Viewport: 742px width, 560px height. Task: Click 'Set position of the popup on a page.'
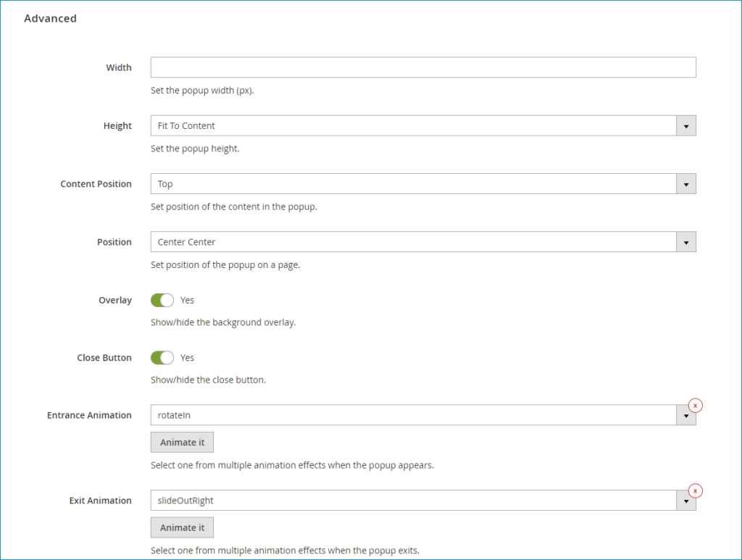point(225,265)
